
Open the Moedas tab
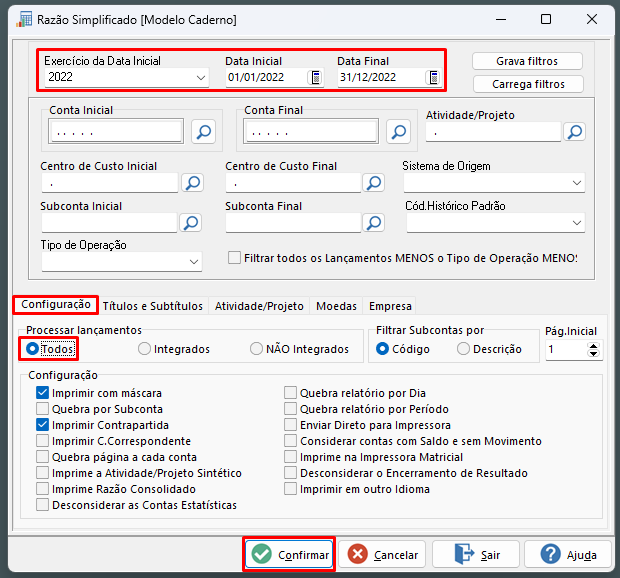click(x=336, y=306)
